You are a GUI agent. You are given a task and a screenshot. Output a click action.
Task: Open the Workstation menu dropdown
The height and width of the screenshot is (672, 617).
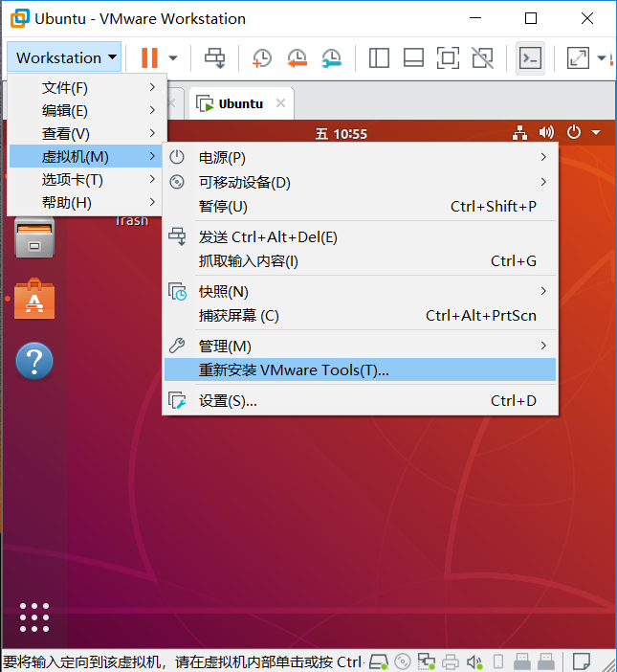tap(64, 57)
